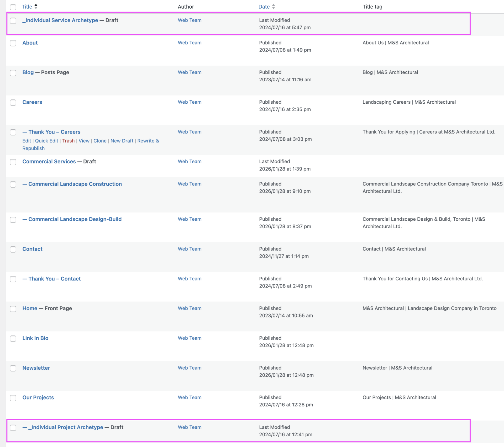The height and width of the screenshot is (447, 504).
Task: Sort by clicking the Date column header
Action: point(264,7)
